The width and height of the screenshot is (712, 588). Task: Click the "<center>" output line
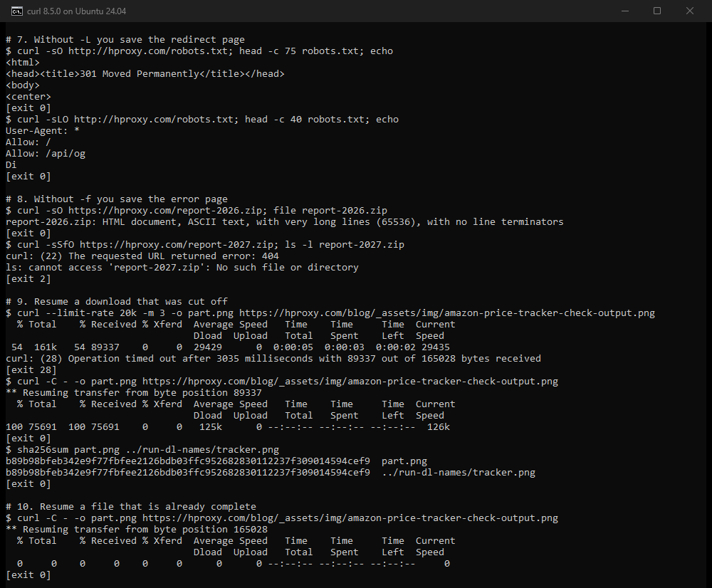point(28,97)
